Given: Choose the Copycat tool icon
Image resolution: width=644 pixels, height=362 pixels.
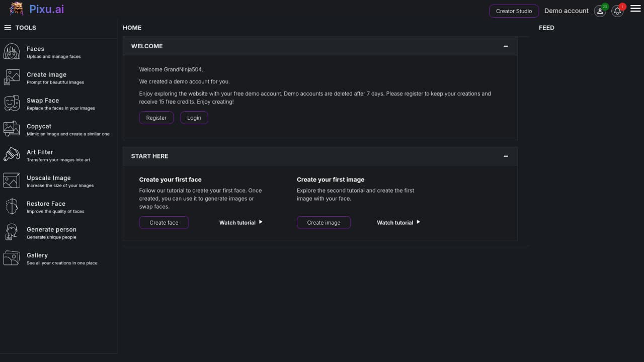Looking at the screenshot, I should coord(12,129).
